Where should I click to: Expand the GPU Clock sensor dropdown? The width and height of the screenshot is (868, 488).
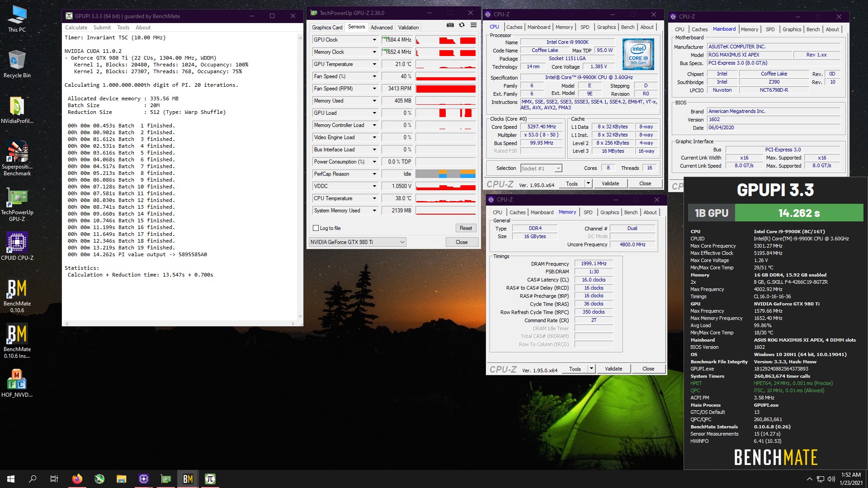(x=374, y=40)
